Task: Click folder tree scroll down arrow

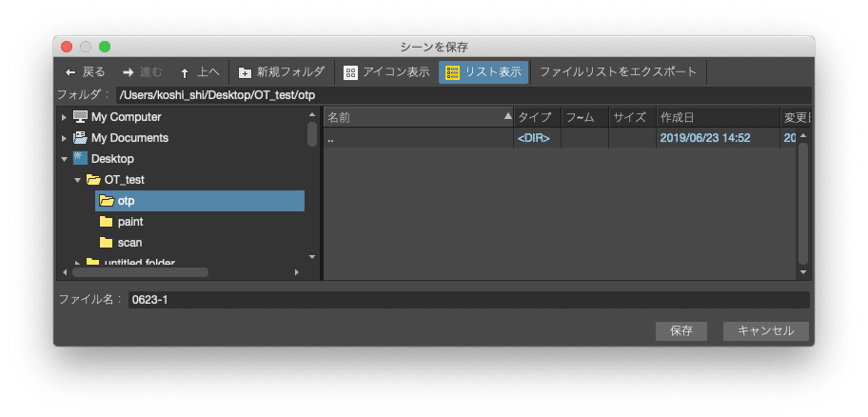Action: pyautogui.click(x=312, y=256)
